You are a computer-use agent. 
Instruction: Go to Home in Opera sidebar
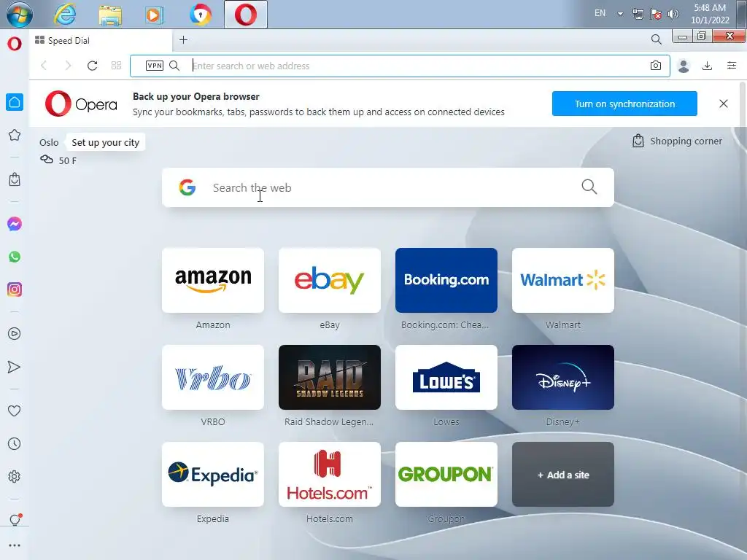tap(15, 102)
